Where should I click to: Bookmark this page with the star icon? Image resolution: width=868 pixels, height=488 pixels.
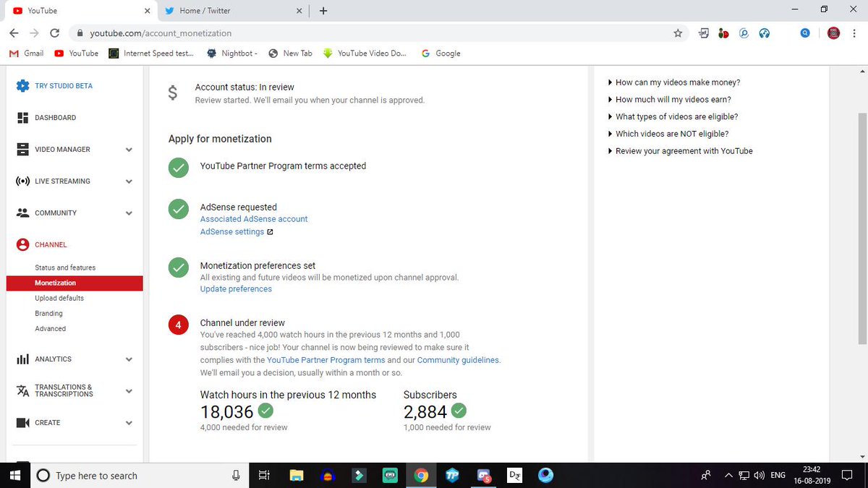coord(678,33)
